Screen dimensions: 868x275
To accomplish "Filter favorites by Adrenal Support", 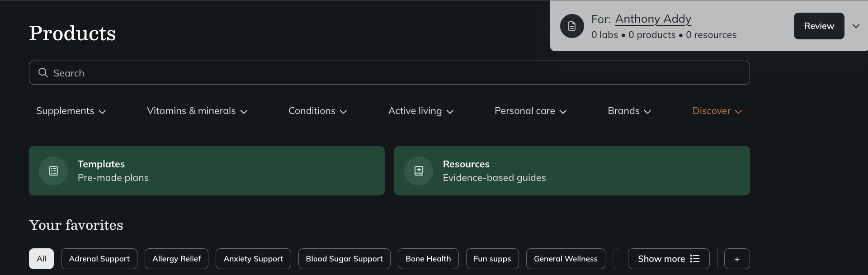I will point(99,259).
